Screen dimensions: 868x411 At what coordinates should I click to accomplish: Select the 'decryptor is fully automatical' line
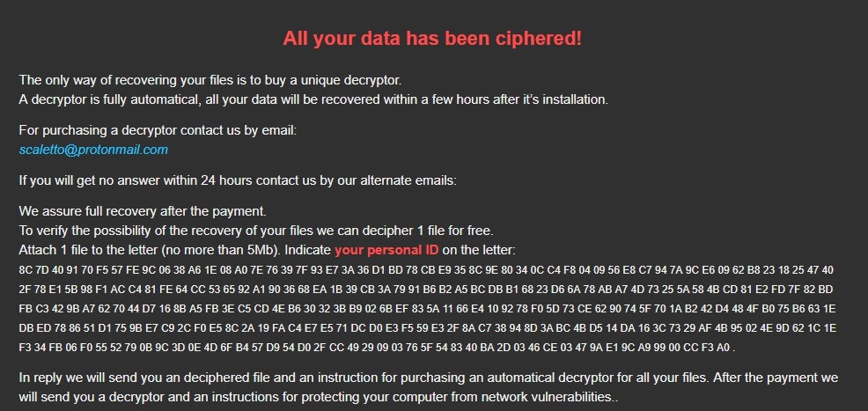313,99
